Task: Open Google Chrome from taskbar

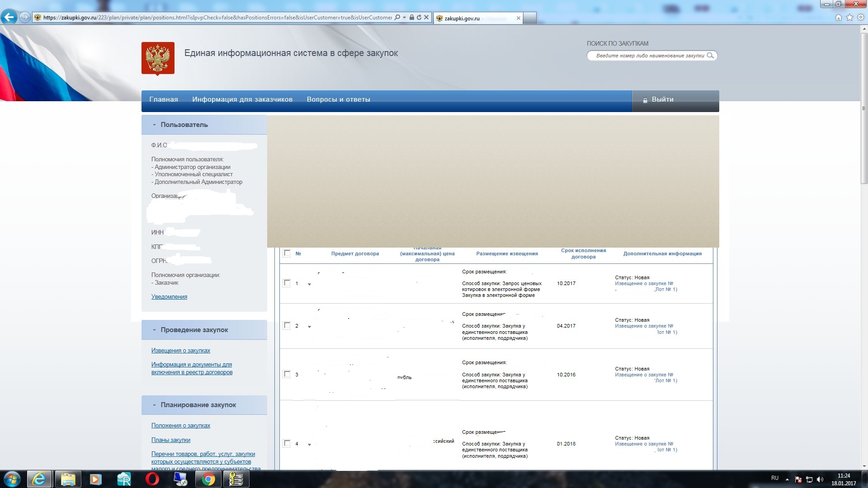Action: tap(208, 479)
